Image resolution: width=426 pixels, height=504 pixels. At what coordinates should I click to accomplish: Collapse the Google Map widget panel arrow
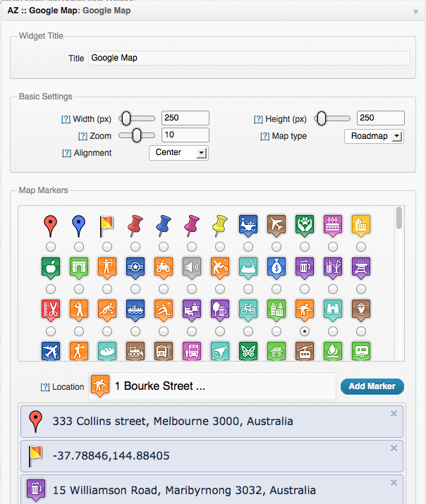pos(416,11)
